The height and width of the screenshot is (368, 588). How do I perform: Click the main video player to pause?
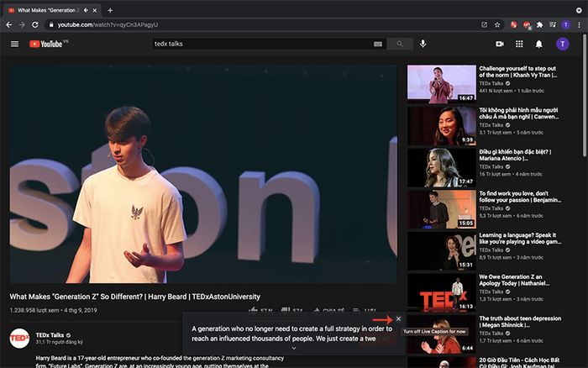(x=203, y=174)
